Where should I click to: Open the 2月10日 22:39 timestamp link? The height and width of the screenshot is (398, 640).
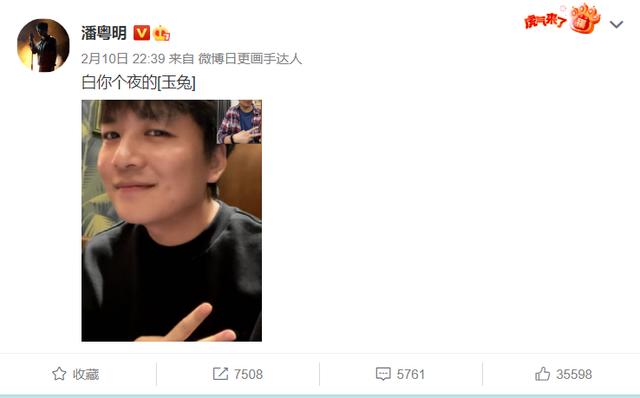(123, 59)
